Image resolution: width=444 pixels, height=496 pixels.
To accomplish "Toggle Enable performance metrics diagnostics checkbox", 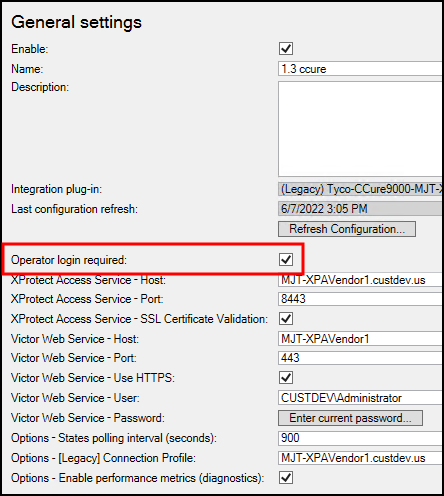I will (286, 478).
